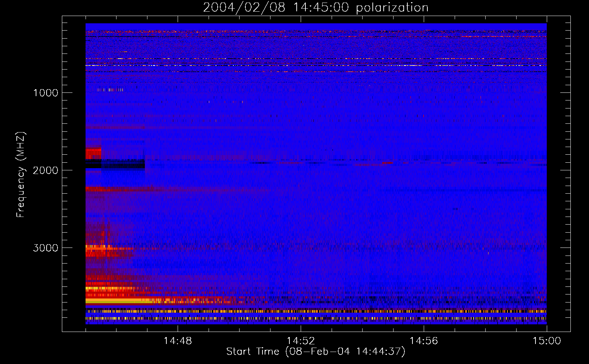The height and width of the screenshot is (364, 589).
Task: Click the '14:52' time tick label
Action: click(x=301, y=341)
